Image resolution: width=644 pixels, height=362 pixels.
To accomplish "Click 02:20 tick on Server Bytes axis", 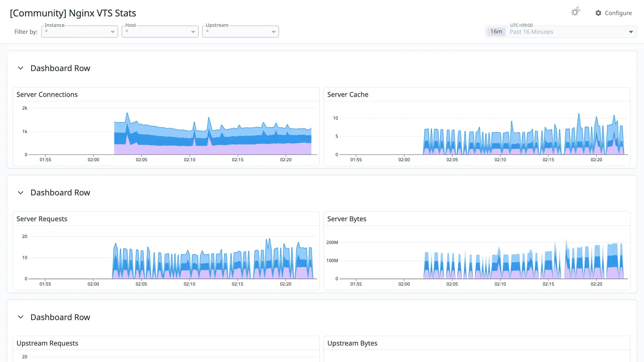I will (x=596, y=284).
